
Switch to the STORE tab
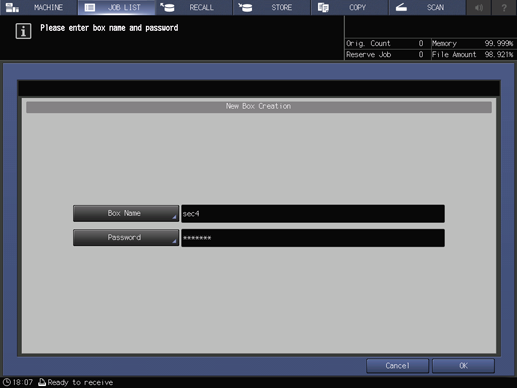[272, 7]
